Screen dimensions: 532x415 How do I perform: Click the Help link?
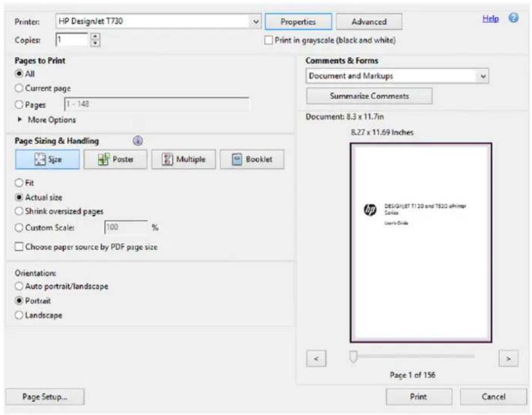tap(490, 19)
